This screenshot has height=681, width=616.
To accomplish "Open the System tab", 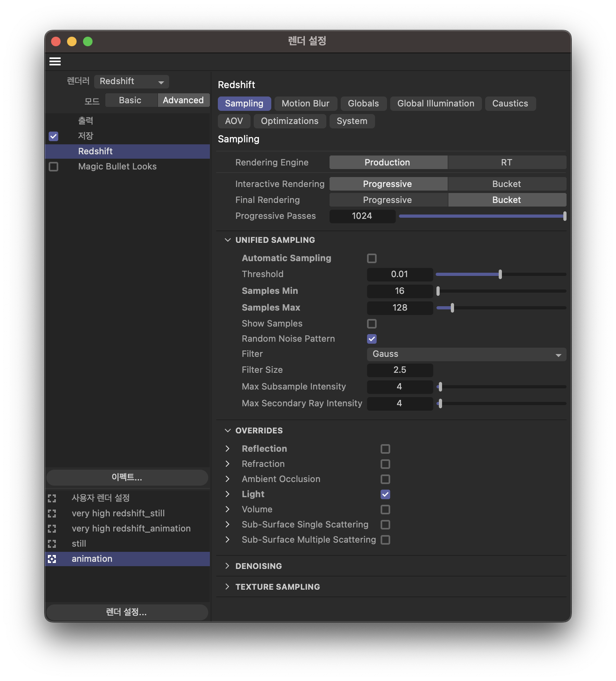I will (x=352, y=121).
